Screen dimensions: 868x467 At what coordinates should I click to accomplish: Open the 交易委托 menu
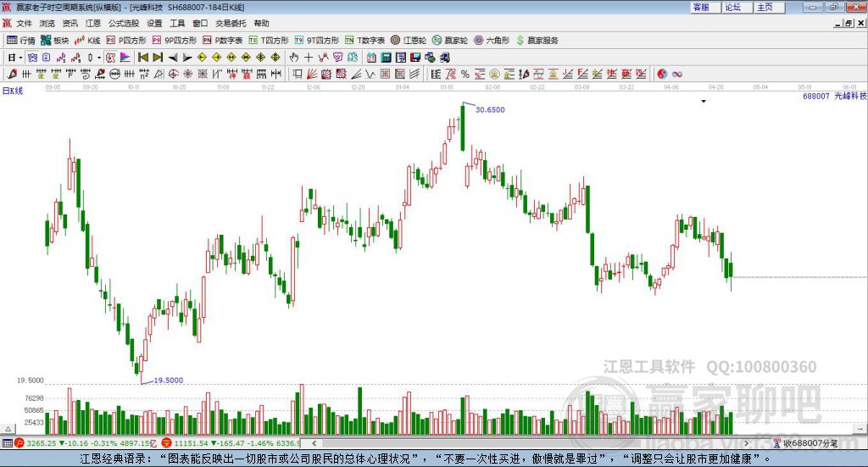pos(231,23)
